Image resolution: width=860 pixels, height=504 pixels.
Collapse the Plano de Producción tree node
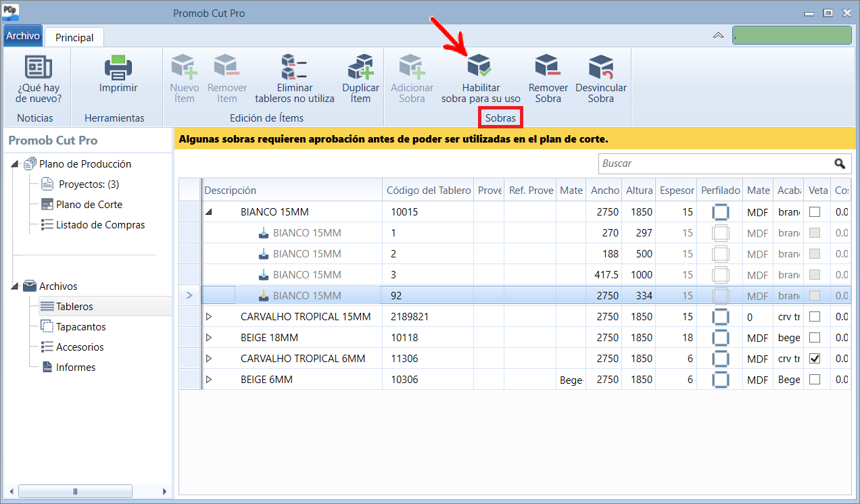point(16,164)
